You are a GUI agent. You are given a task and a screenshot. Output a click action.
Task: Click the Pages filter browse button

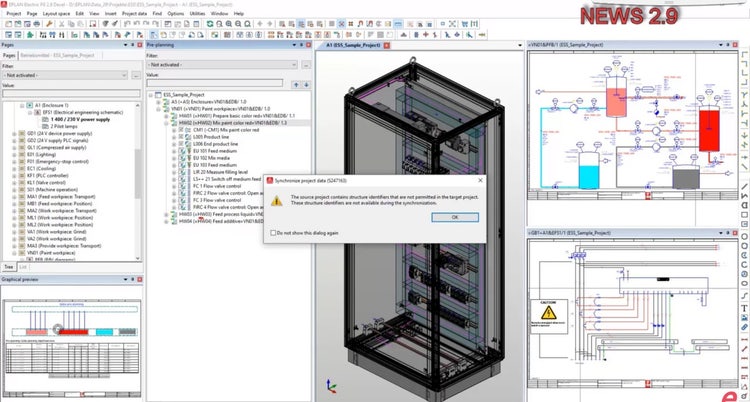(x=135, y=75)
